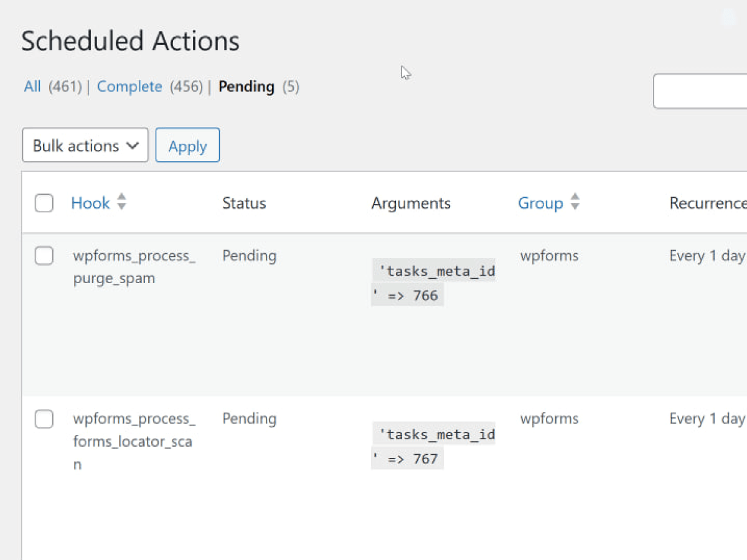Viewport: 747px width, 560px height.
Task: Sort table by Group column
Action: pyautogui.click(x=540, y=203)
